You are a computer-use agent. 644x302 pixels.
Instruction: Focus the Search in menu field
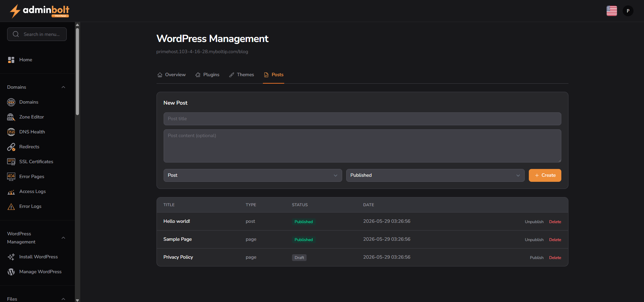(37, 34)
